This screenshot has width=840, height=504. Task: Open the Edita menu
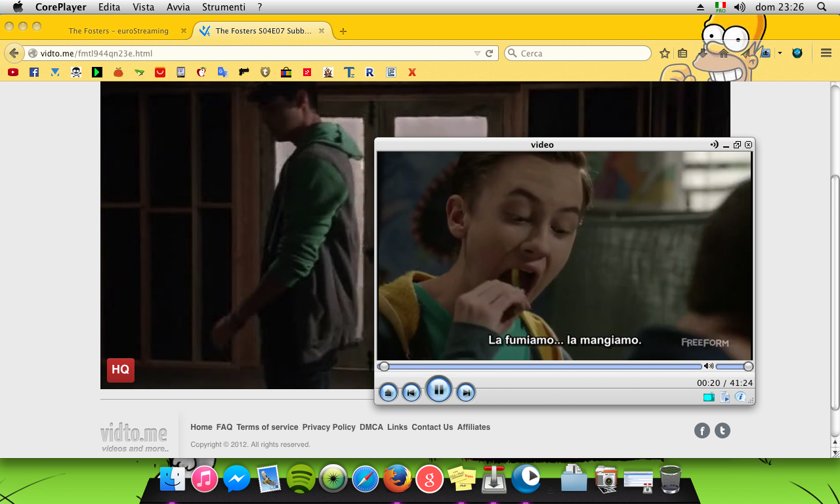[x=110, y=7]
